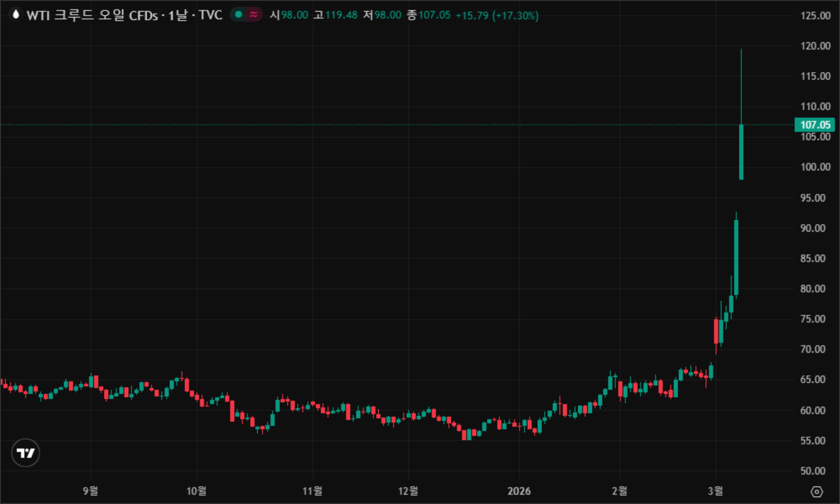Click the 50.00 price scale label
The image size is (840, 504).
tap(813, 471)
